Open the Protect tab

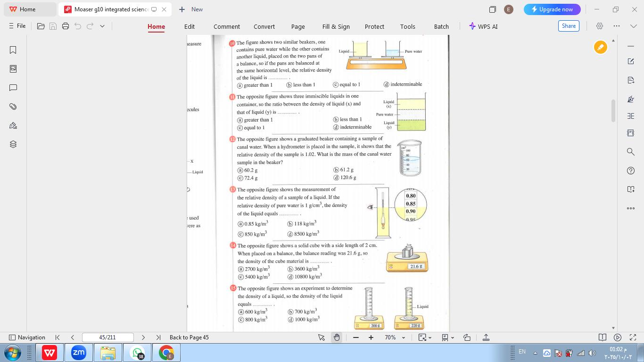[x=374, y=26]
